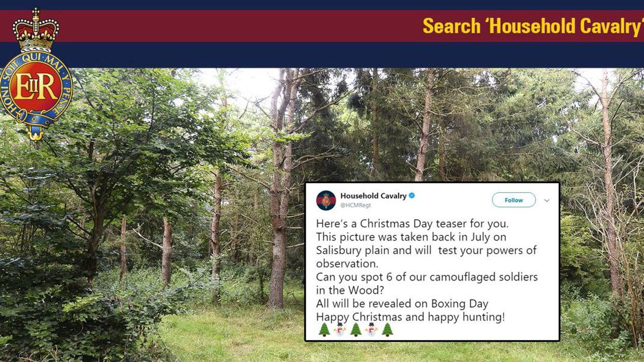Click the crown atop the EIIR crest
The height and width of the screenshot is (362, 644).
pyautogui.click(x=36, y=30)
